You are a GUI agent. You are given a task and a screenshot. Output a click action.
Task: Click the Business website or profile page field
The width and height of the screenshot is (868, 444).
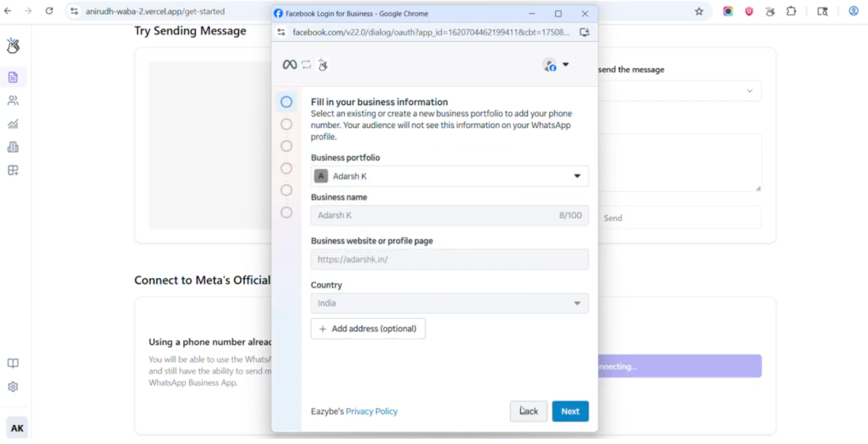[450, 259]
